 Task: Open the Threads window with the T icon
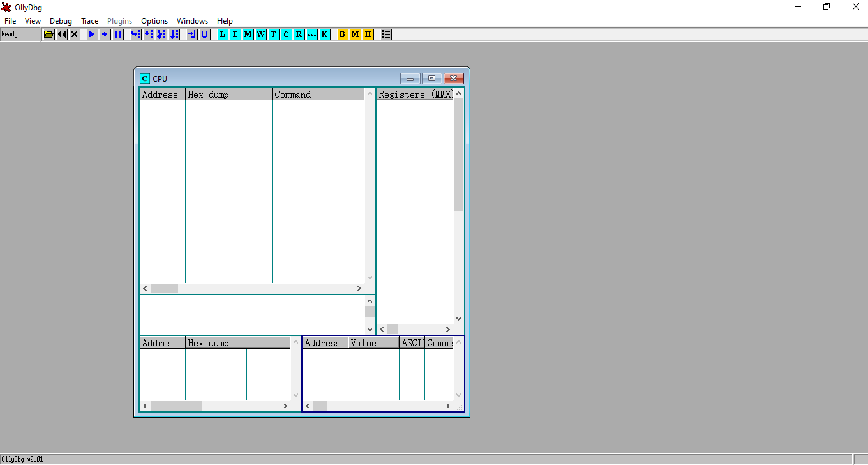click(274, 34)
